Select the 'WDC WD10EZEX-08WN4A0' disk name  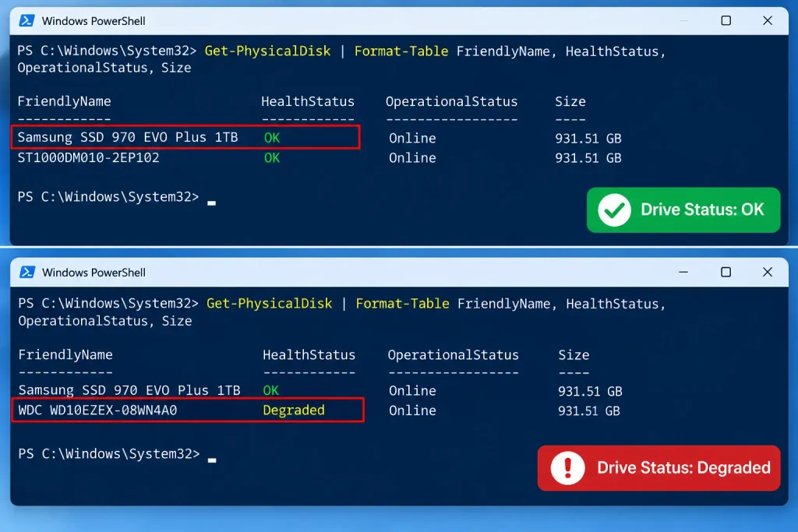coord(97,410)
